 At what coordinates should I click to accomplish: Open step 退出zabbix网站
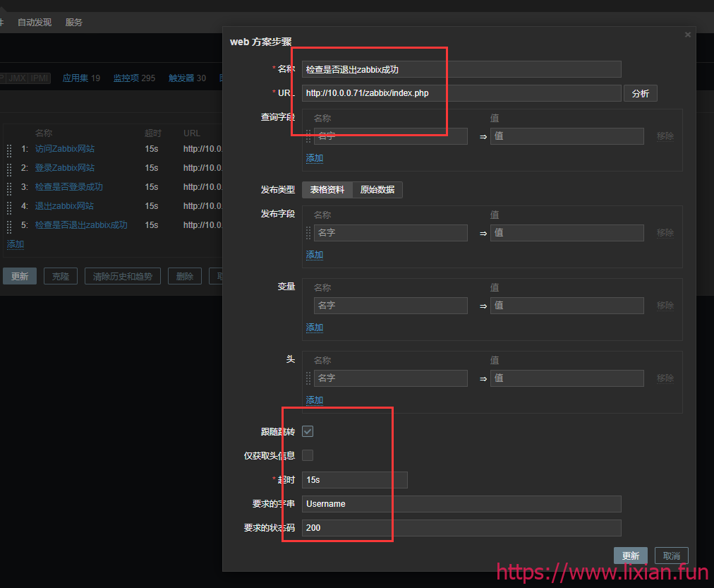(64, 206)
